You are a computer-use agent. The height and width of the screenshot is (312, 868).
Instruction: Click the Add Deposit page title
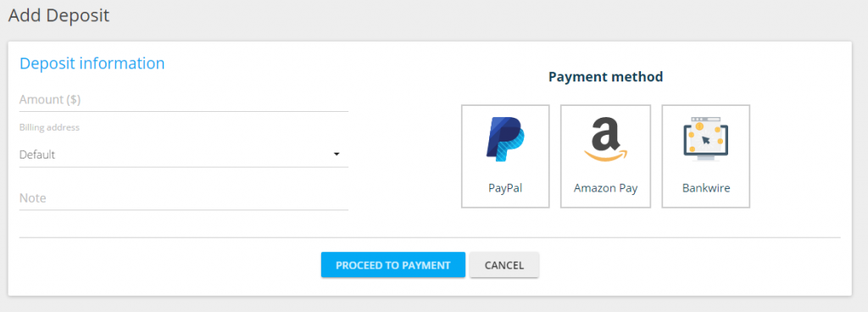[x=58, y=15]
